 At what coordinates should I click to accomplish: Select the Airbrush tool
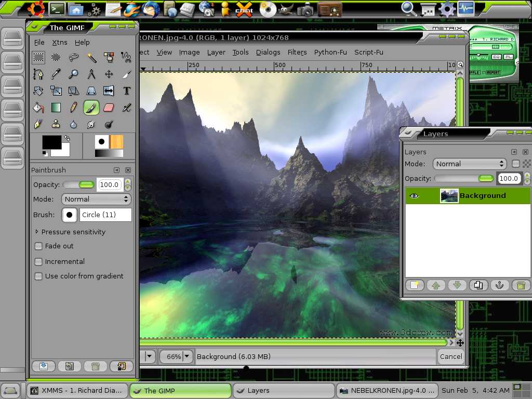(x=127, y=108)
